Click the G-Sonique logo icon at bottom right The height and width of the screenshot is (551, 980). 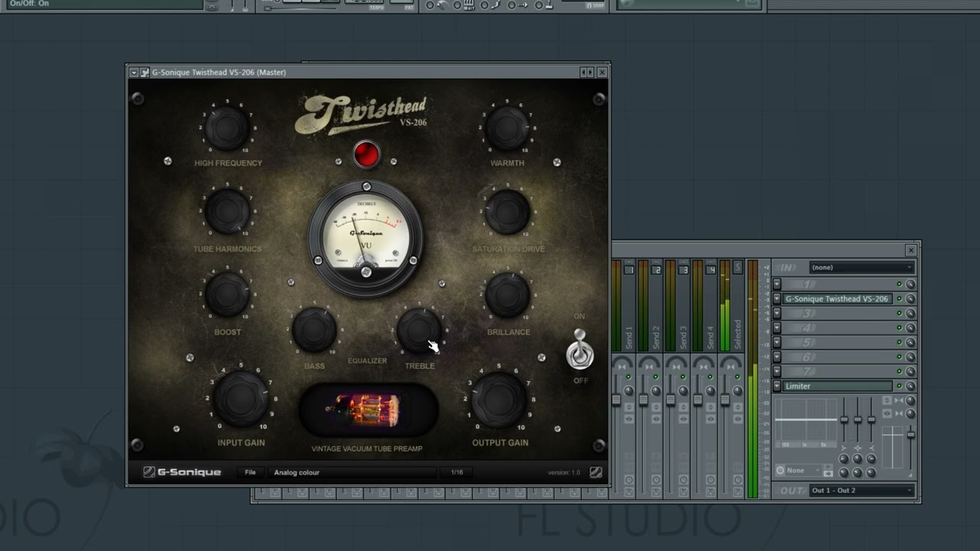coord(596,472)
